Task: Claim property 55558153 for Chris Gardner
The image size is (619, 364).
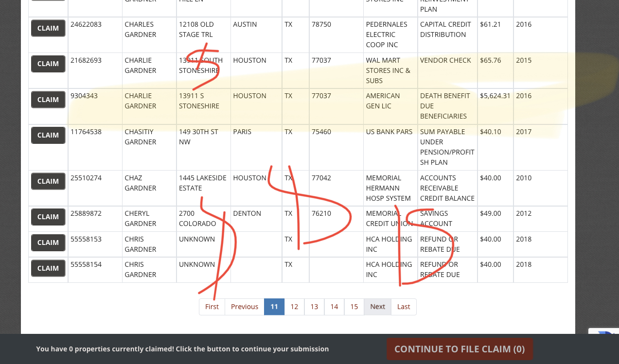Action: click(48, 243)
